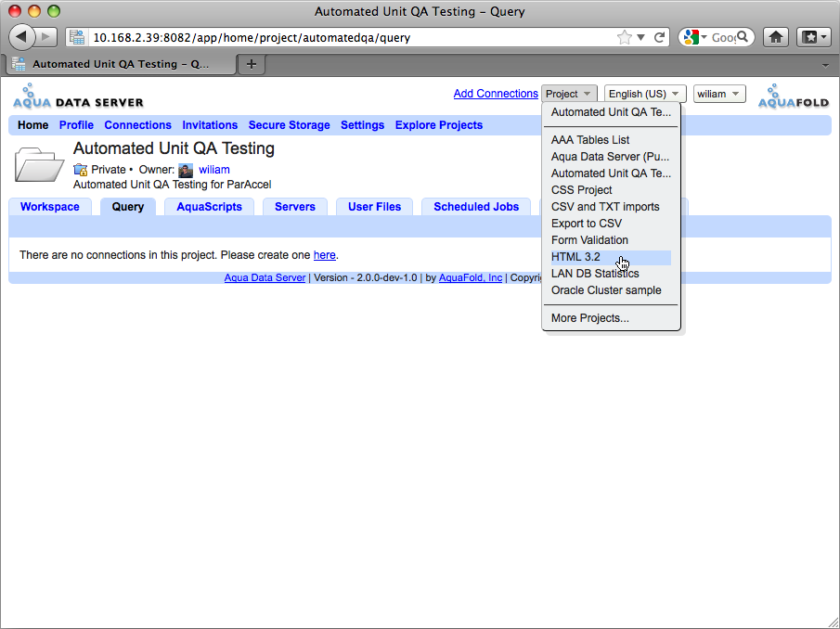Click the site identity icon in address bar
This screenshot has width=840, height=629.
point(77,37)
